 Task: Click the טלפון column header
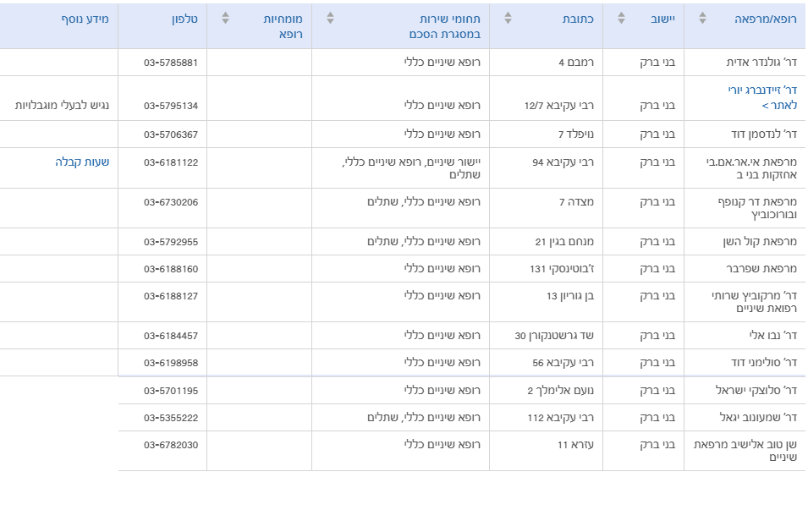184,18
